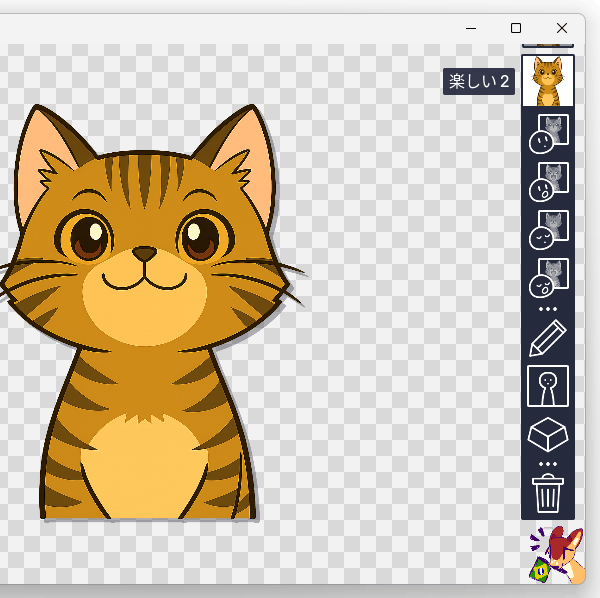Screen dimensions: 600x598
Task: Click the 3D box item icon
Action: [x=548, y=434]
